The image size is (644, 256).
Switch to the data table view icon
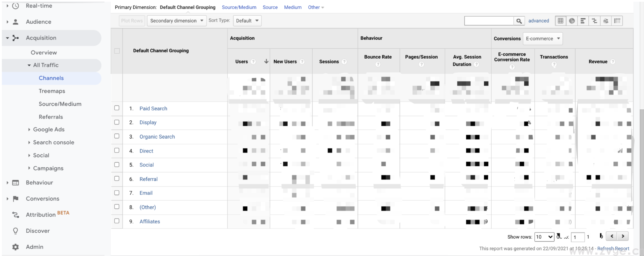(x=560, y=21)
